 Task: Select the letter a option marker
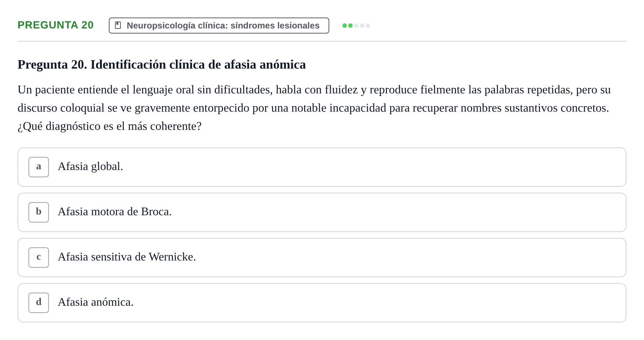click(39, 167)
